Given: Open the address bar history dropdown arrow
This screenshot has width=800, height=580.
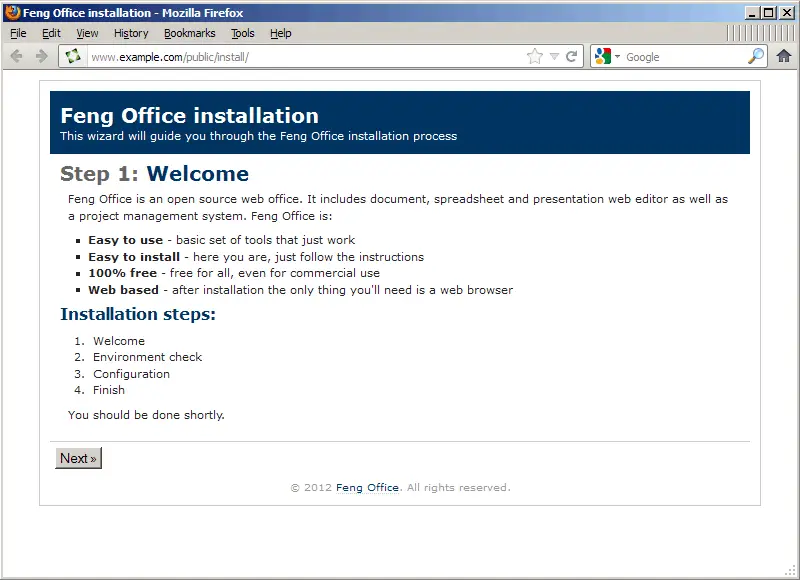Looking at the screenshot, I should tap(555, 57).
